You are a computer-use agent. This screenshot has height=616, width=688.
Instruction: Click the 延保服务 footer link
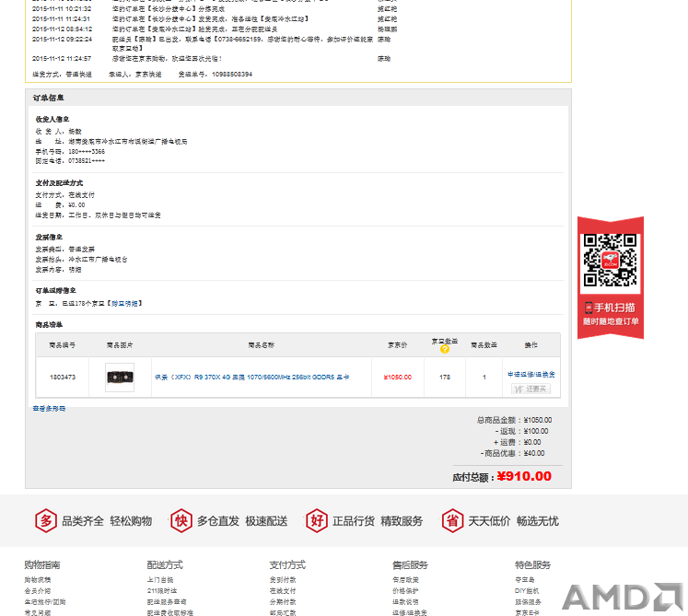[529, 602]
